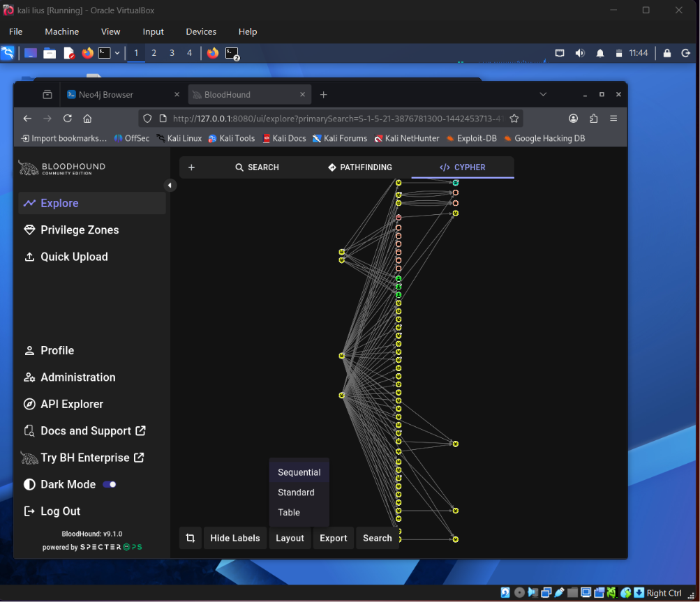Open the notifications bell icon
This screenshot has height=602, width=700.
(x=600, y=53)
